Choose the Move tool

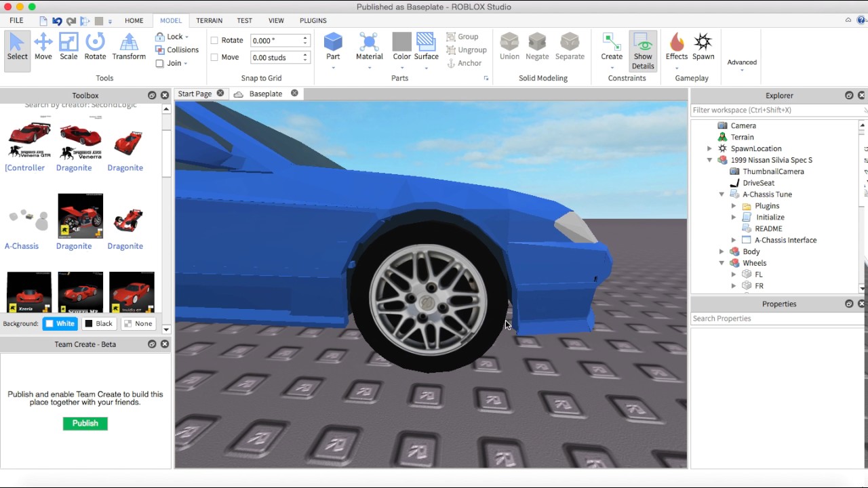pos(43,47)
